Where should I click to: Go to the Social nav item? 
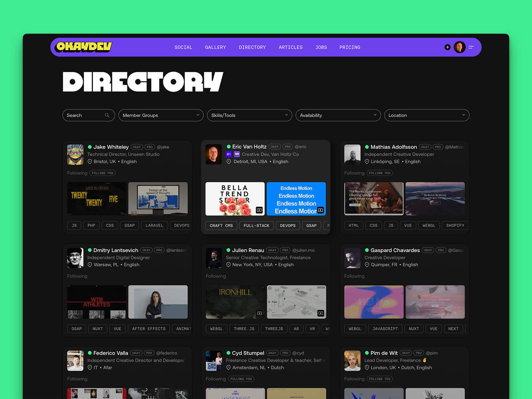(x=184, y=47)
